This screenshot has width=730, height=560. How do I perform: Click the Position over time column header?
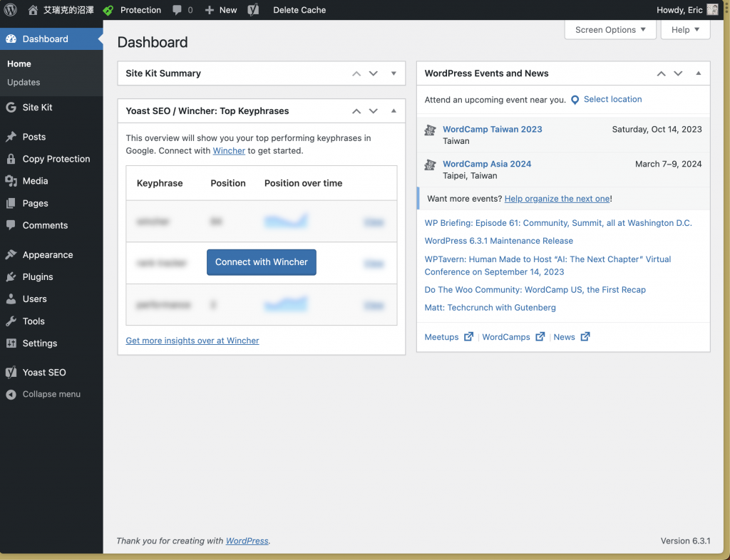(x=303, y=183)
